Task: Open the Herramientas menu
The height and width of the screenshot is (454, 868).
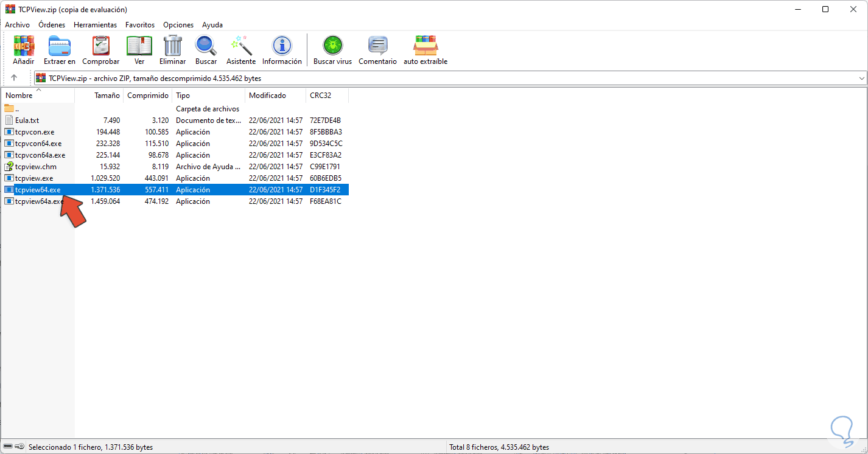Action: 96,25
